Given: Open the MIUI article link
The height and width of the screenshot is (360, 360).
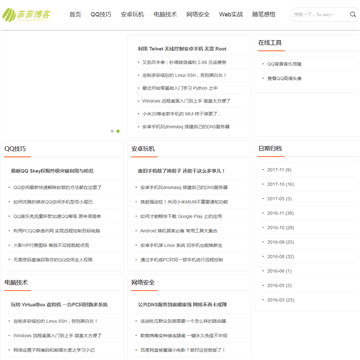Looking at the screenshot, I should (x=181, y=114).
